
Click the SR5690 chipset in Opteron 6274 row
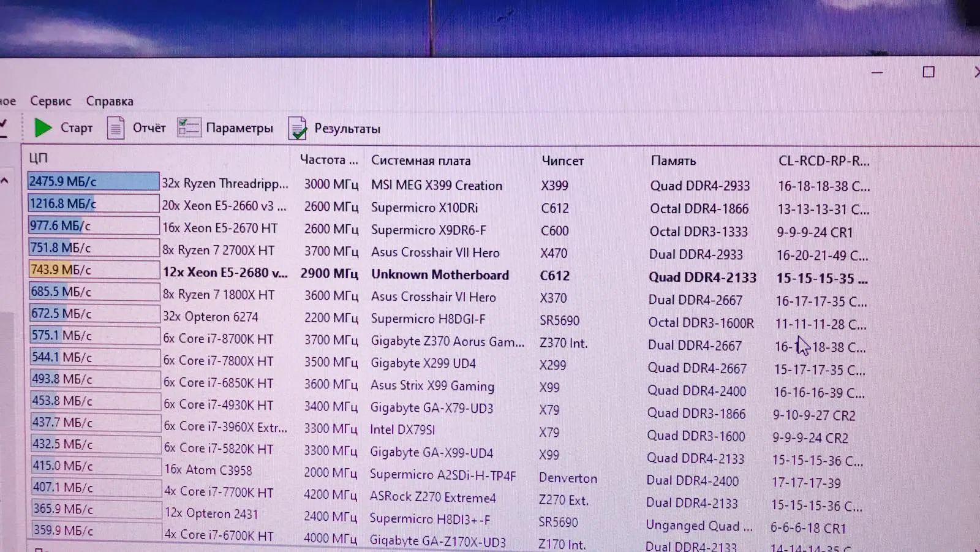559,320
